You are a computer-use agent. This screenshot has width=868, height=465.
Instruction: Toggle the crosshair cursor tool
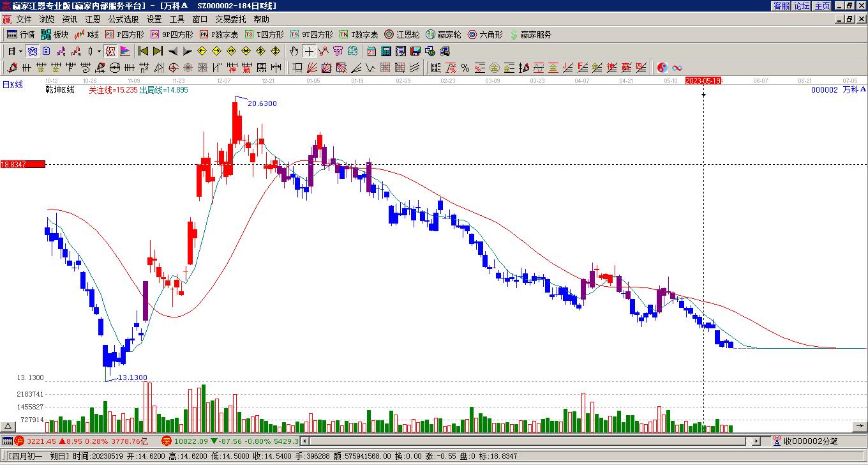pos(309,51)
